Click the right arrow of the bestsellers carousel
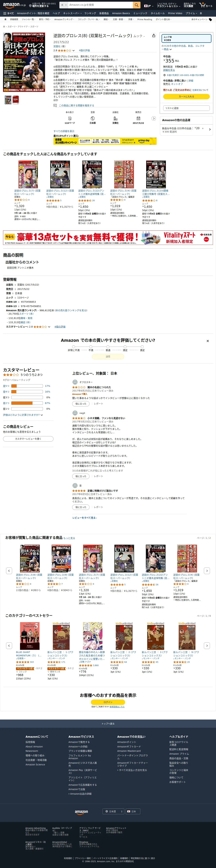The width and height of the screenshot is (216, 868). click(x=207, y=646)
